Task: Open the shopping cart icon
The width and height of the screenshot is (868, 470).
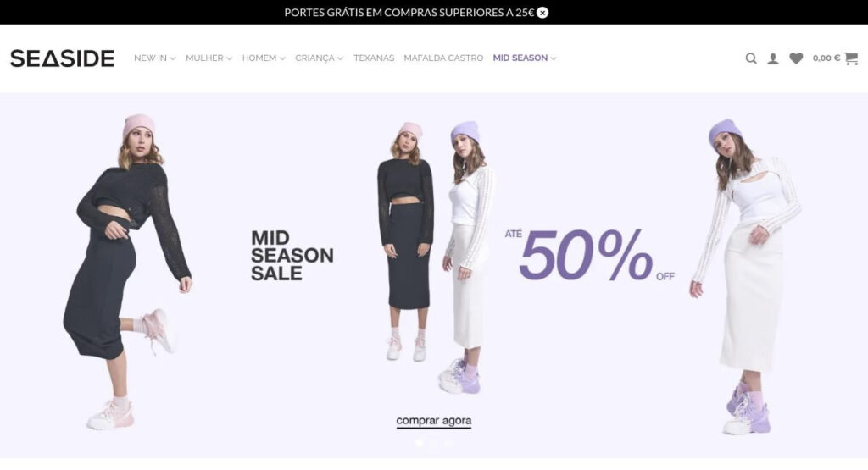Action: pos(851,58)
